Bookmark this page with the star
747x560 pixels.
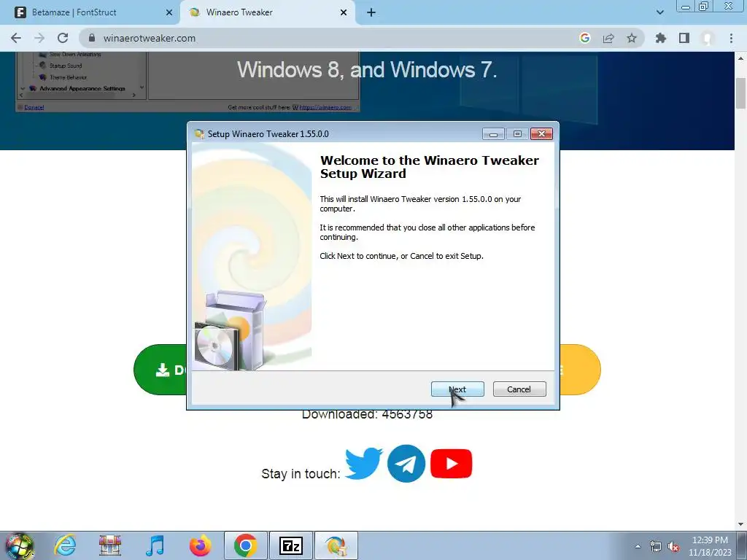[x=632, y=38]
